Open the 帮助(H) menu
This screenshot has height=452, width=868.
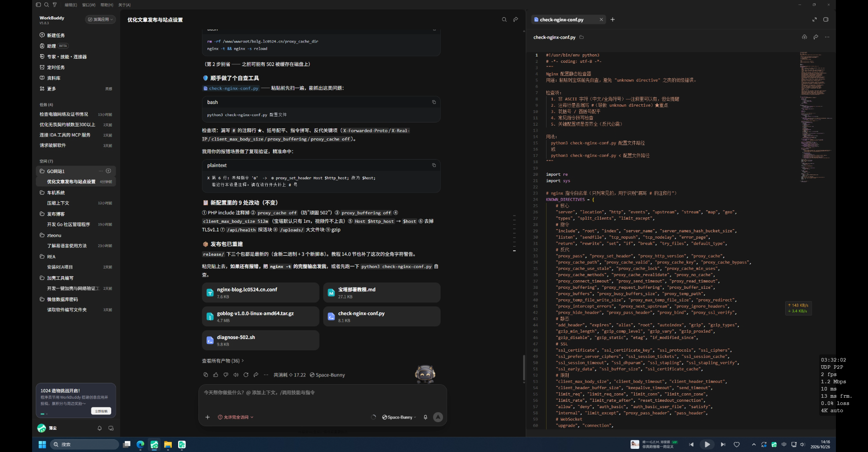pos(107,5)
